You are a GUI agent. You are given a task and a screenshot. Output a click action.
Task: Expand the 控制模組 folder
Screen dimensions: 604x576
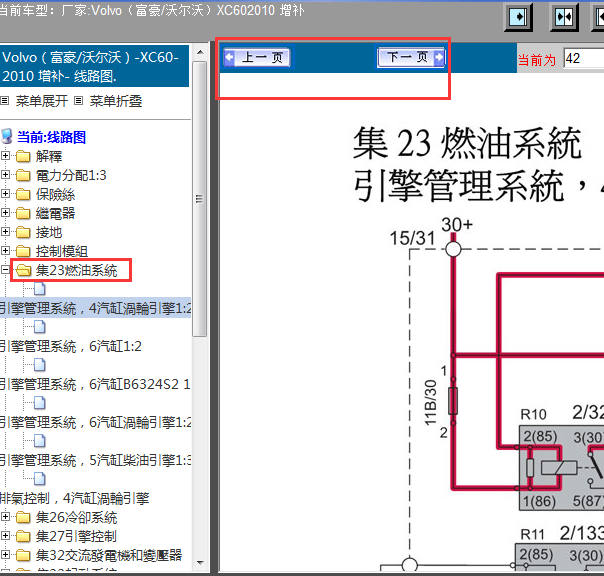click(5, 250)
